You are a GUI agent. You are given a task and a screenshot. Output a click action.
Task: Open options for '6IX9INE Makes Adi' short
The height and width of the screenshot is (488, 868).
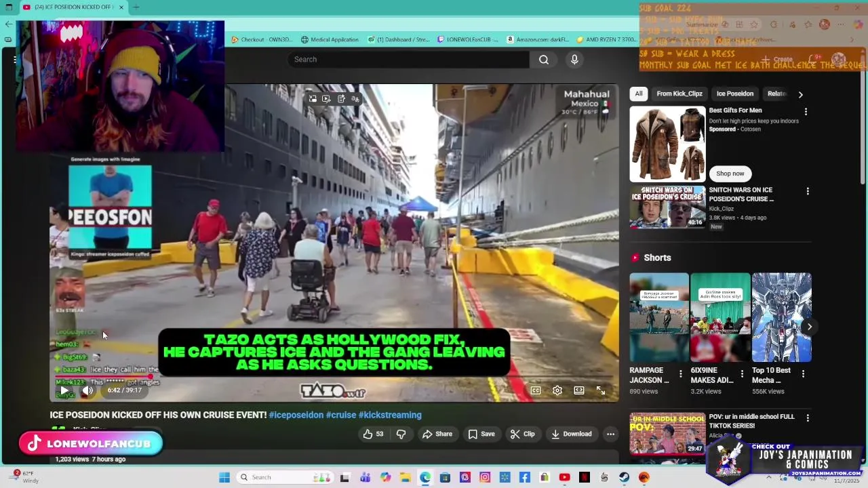742,374
